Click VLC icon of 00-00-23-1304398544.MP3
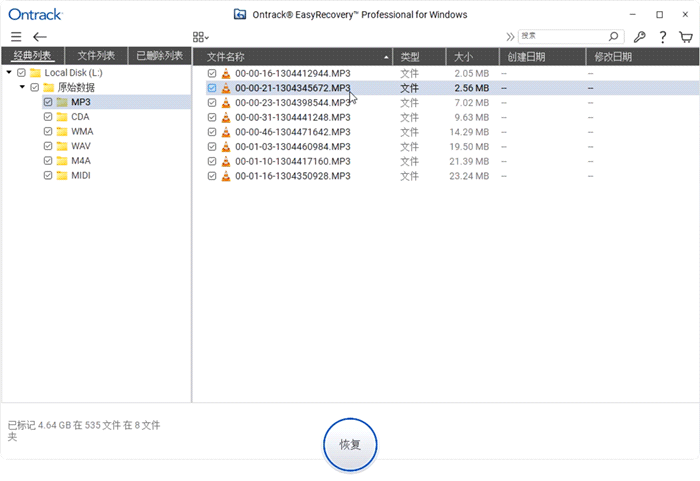Image resolution: width=700 pixels, height=481 pixels. 226,103
